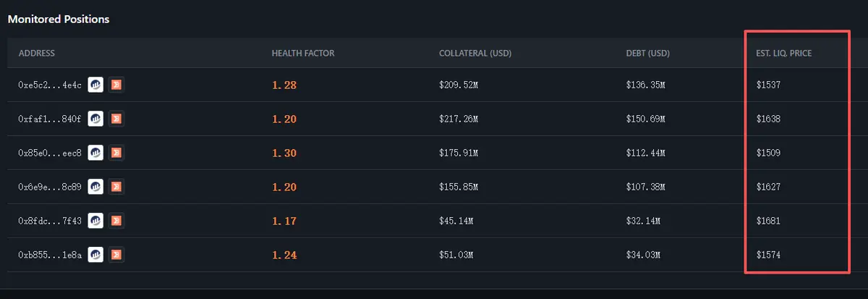
Task: Click the orange icon beside 0xb855...1e8a
Action: (116, 255)
